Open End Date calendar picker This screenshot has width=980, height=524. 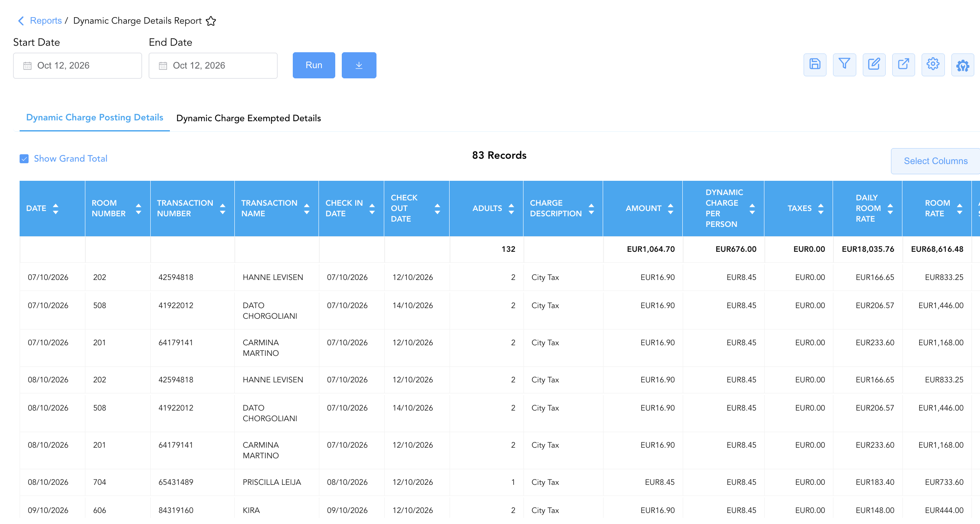(213, 65)
